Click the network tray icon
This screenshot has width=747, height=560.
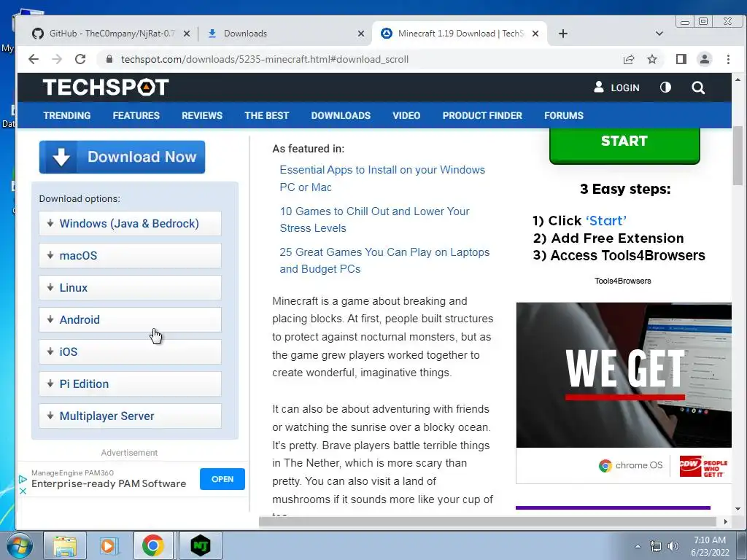[656, 547]
